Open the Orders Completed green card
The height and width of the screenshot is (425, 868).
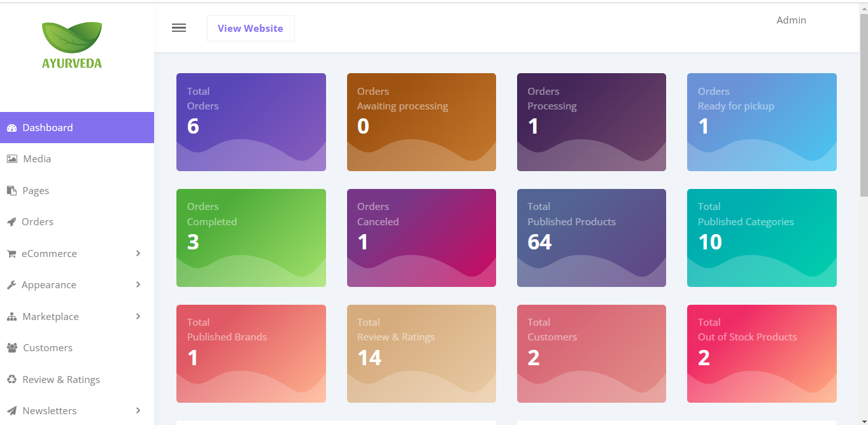coord(251,238)
